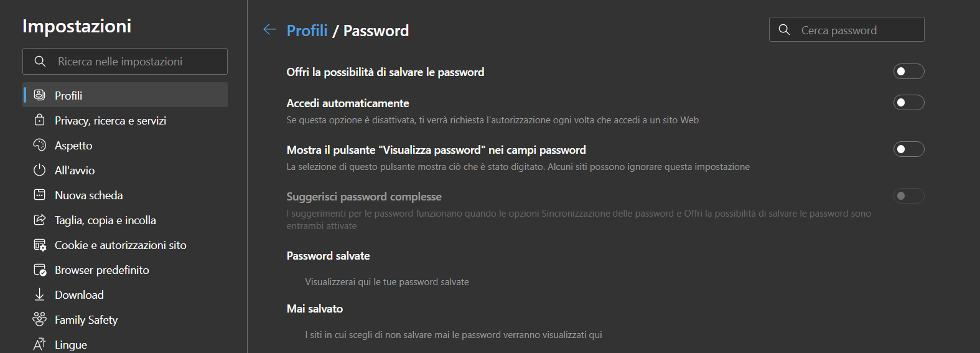Click the Profili breadcrumb link
The height and width of the screenshot is (353, 980).
[x=307, y=31]
